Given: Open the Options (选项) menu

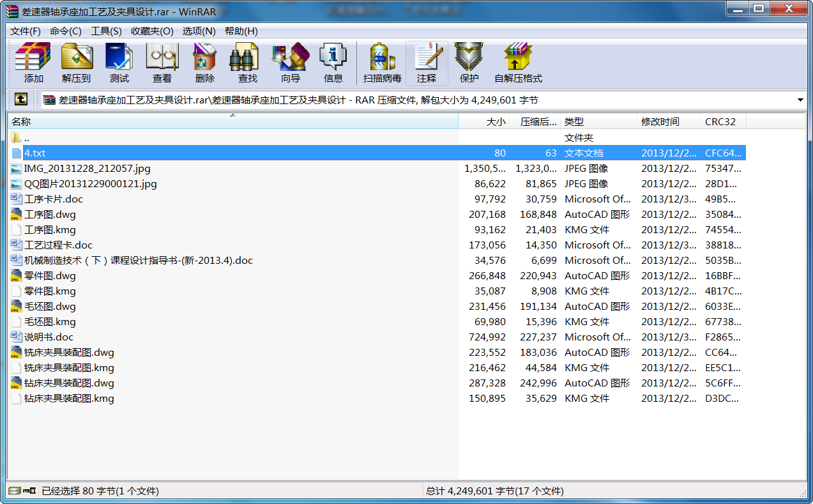Looking at the screenshot, I should (199, 31).
